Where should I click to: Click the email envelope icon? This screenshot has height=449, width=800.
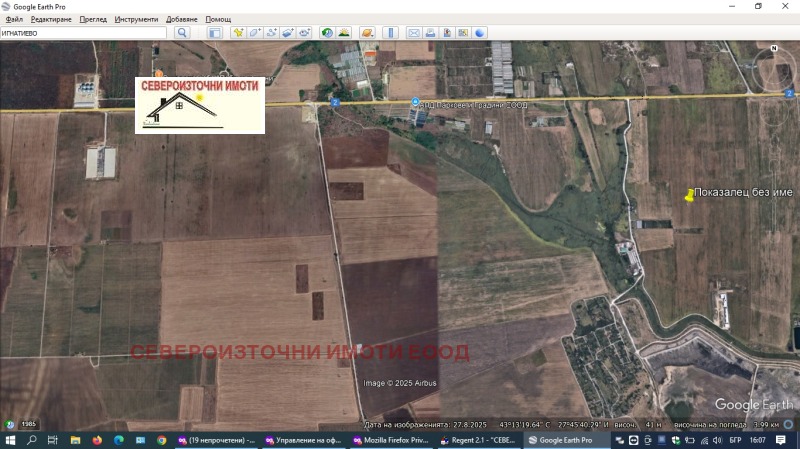pos(413,33)
